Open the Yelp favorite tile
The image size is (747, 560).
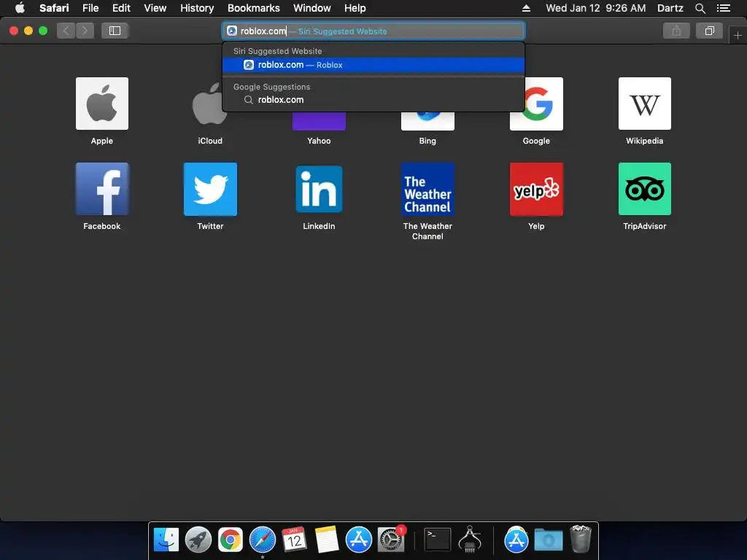pyautogui.click(x=536, y=189)
